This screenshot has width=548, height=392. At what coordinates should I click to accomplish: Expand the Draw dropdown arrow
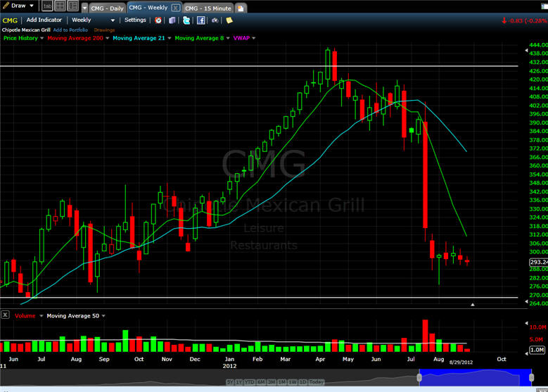32,6
